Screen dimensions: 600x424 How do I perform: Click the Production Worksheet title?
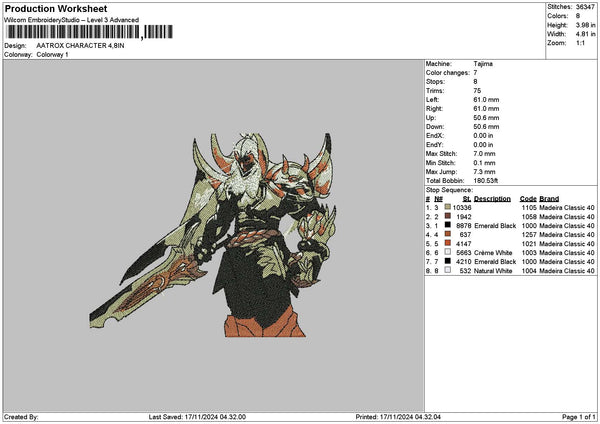[50, 8]
